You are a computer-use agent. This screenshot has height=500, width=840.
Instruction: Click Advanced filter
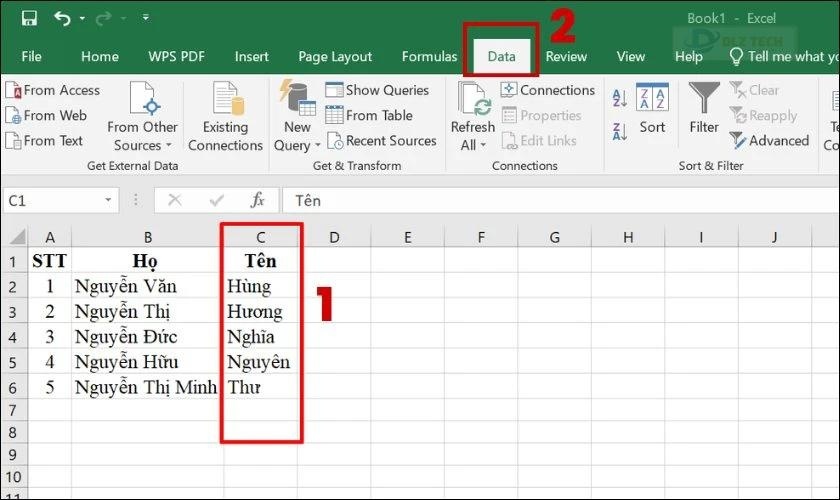point(769,140)
